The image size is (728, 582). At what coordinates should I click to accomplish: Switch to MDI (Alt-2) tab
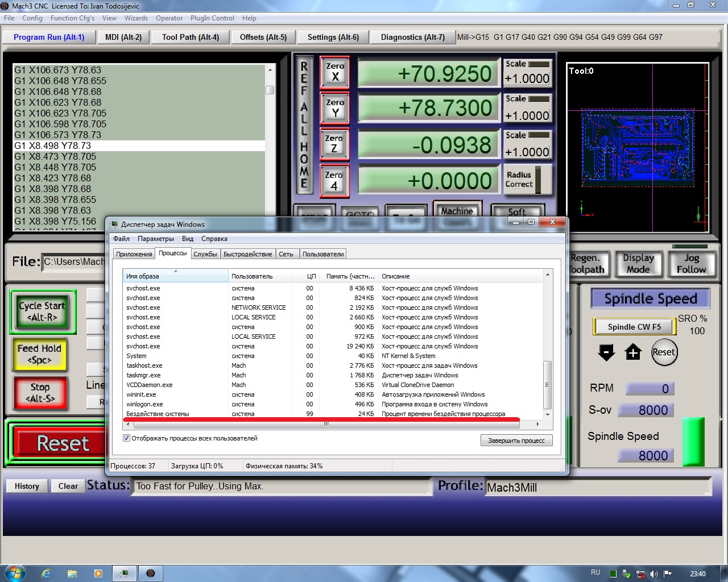123,38
